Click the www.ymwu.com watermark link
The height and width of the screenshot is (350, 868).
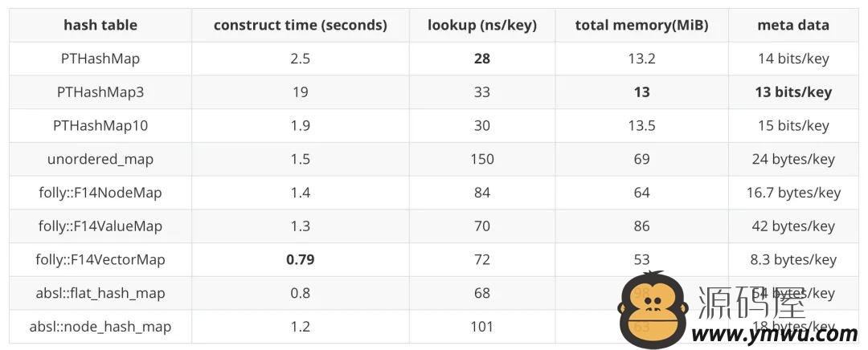775,334
